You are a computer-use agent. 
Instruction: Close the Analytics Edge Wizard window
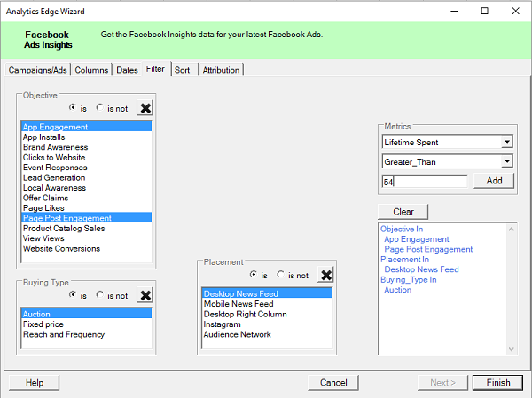515,11
